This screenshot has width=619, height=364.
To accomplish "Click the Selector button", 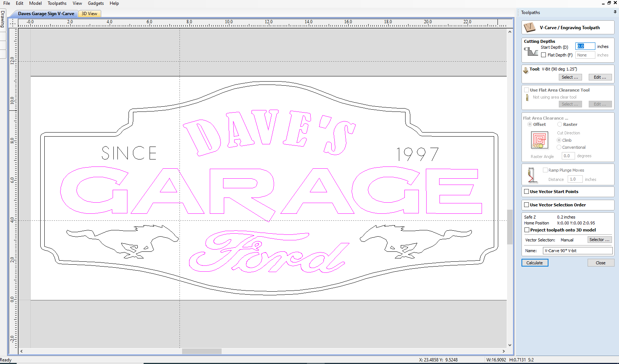I will tap(600, 240).
